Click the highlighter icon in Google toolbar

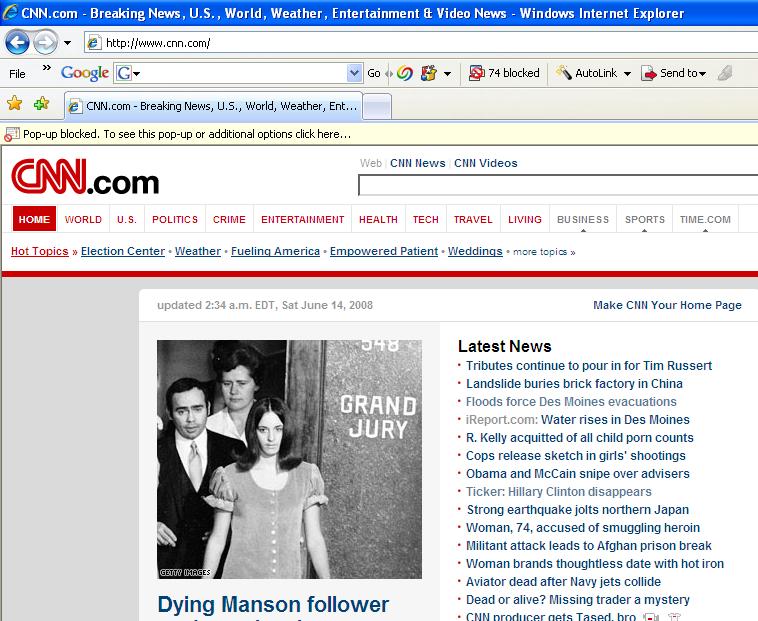pyautogui.click(x=725, y=73)
